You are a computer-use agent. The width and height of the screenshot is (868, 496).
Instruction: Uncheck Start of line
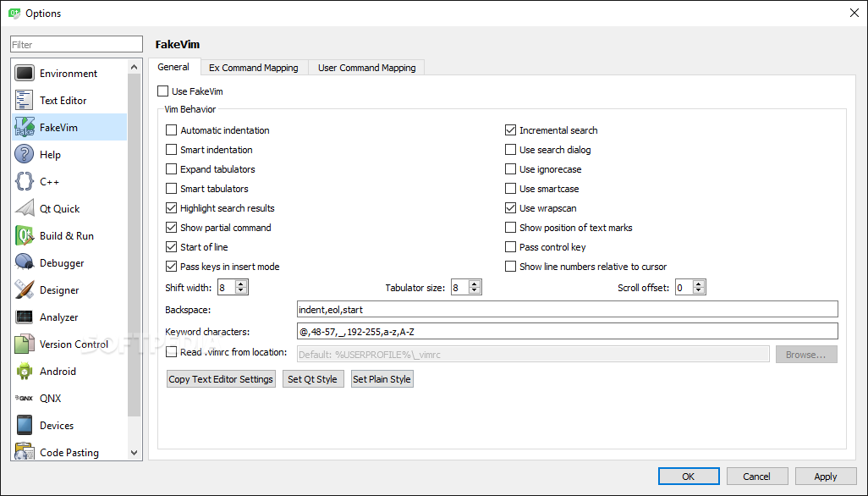(171, 247)
